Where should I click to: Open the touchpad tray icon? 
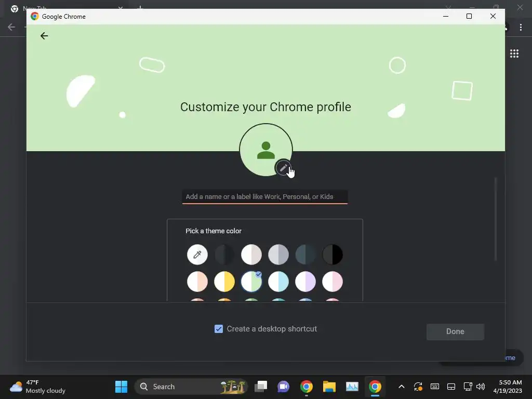pyautogui.click(x=451, y=387)
